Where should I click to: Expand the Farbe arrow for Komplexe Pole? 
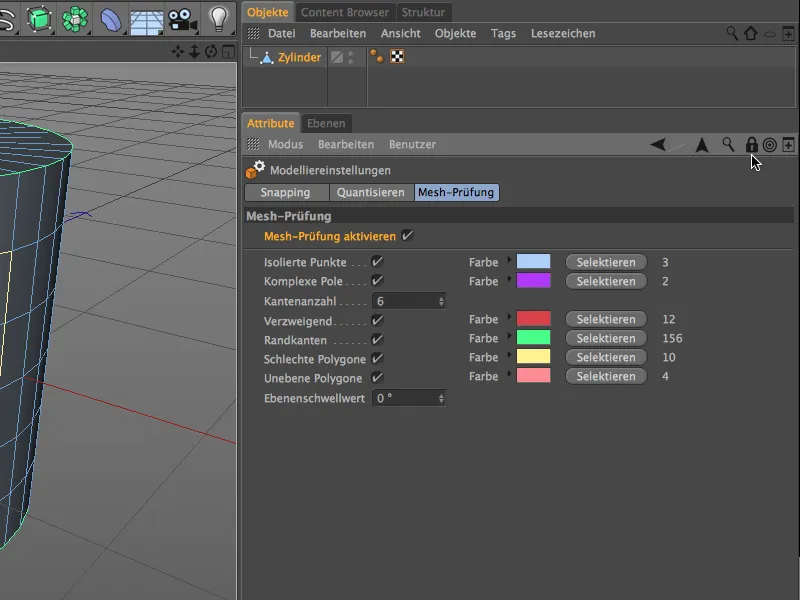(x=509, y=279)
